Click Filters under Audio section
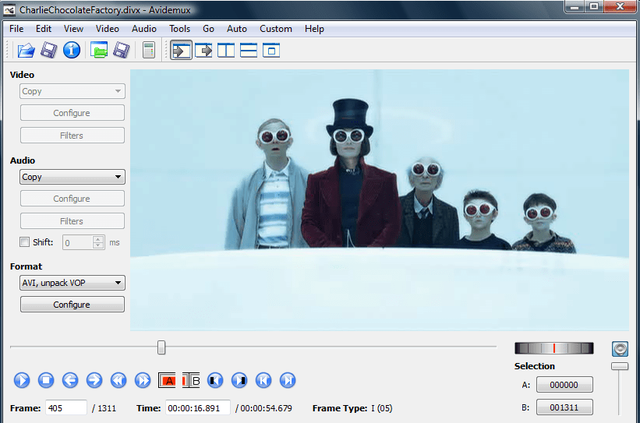The height and width of the screenshot is (423, 640). [72, 221]
